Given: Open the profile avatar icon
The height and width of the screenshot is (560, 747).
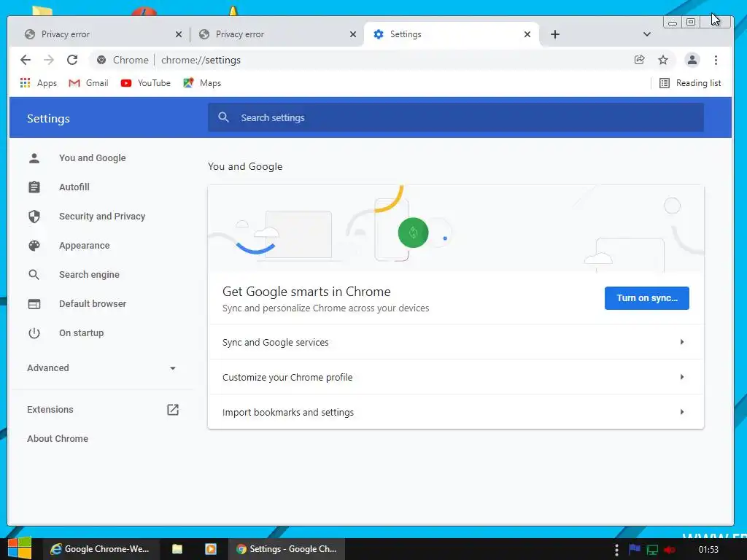Looking at the screenshot, I should [x=692, y=60].
